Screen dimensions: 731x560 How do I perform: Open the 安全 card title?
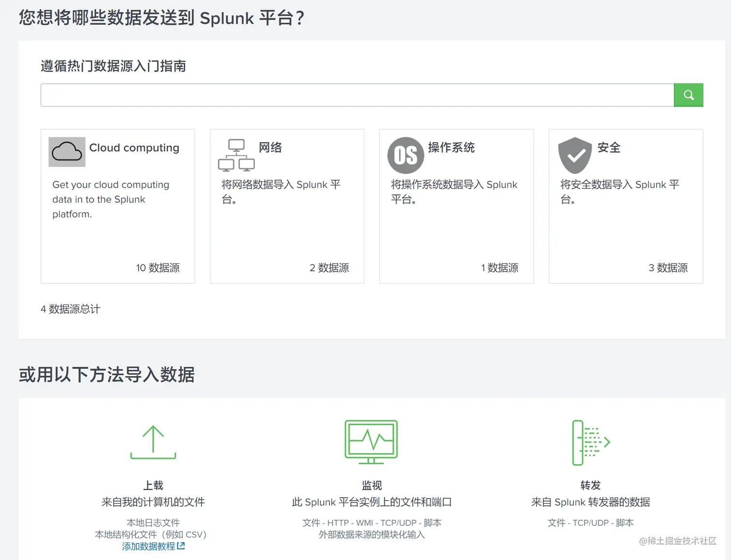click(x=609, y=147)
